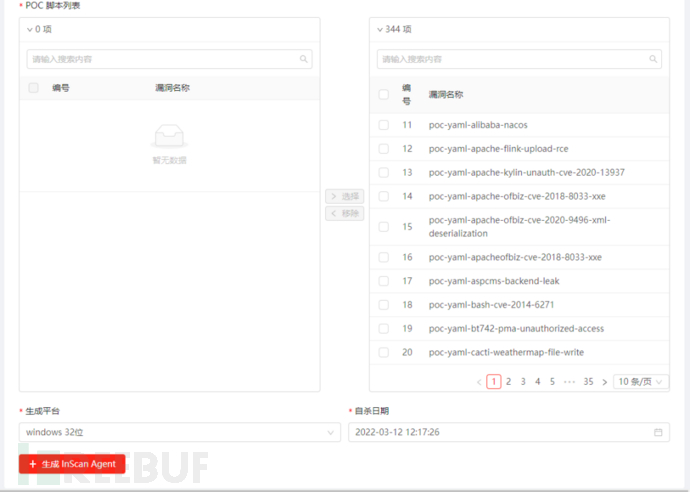Viewport: 690px width, 492px height.
Task: Click the 移除 transfer button
Action: click(x=345, y=213)
